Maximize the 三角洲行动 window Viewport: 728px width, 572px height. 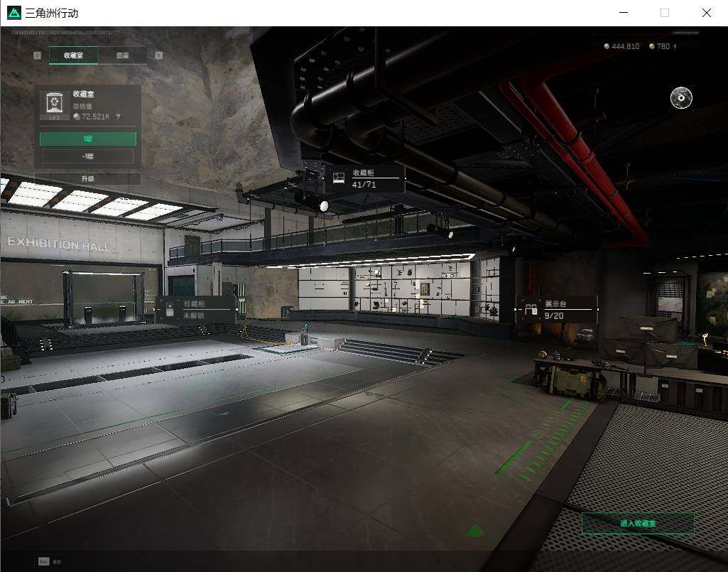(665, 13)
